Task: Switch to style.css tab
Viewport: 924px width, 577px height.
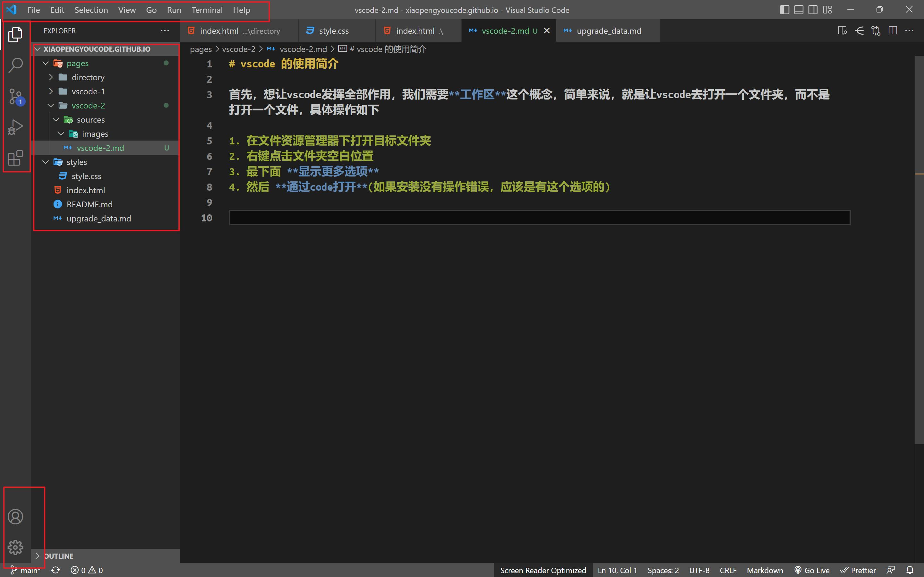Action: click(337, 30)
